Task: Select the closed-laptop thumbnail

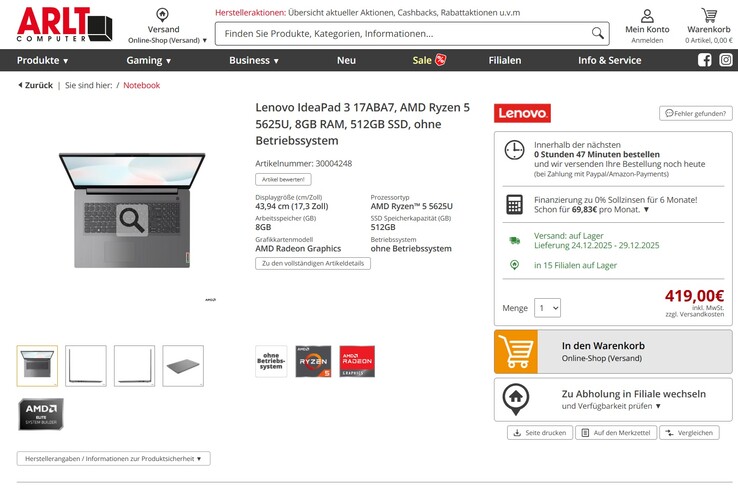Action: click(x=183, y=366)
